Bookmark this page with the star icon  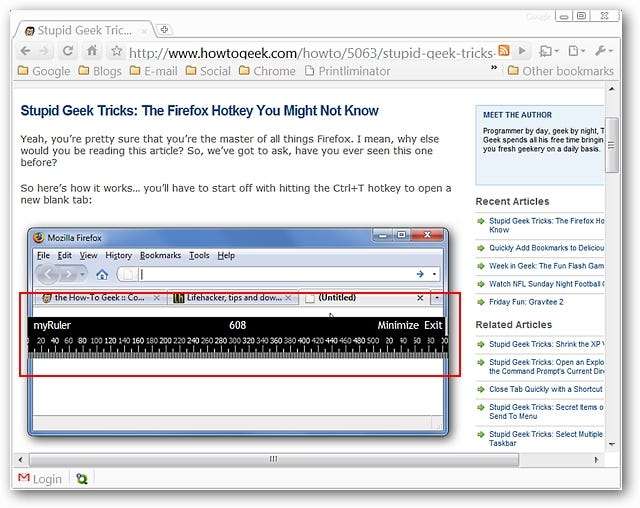tap(116, 51)
